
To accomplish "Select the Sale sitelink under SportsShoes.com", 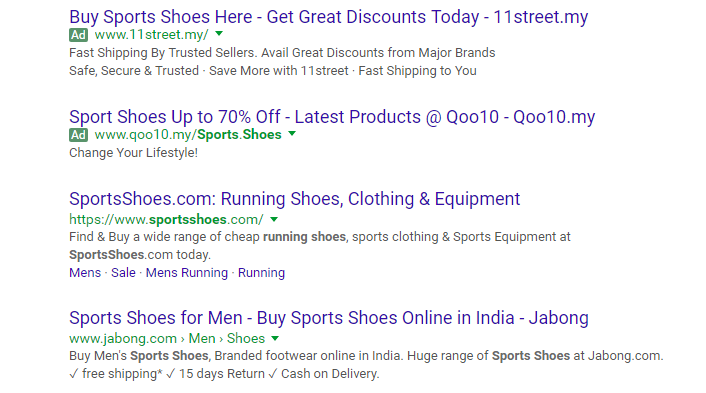I will tap(123, 273).
